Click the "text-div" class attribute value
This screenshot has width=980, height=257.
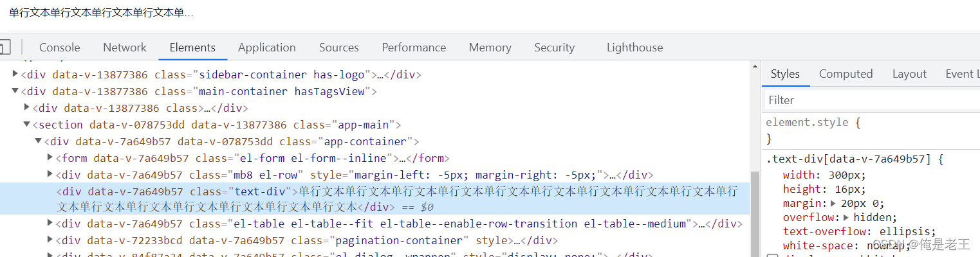(x=260, y=191)
